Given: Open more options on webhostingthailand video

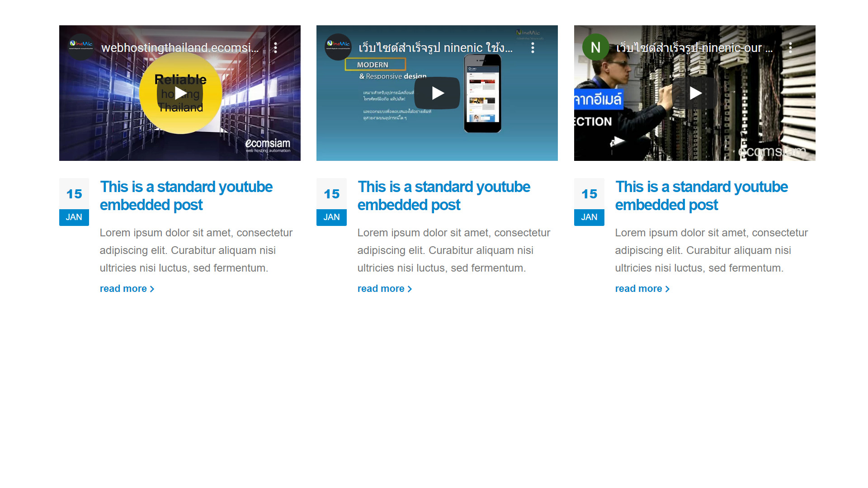Looking at the screenshot, I should (x=275, y=48).
